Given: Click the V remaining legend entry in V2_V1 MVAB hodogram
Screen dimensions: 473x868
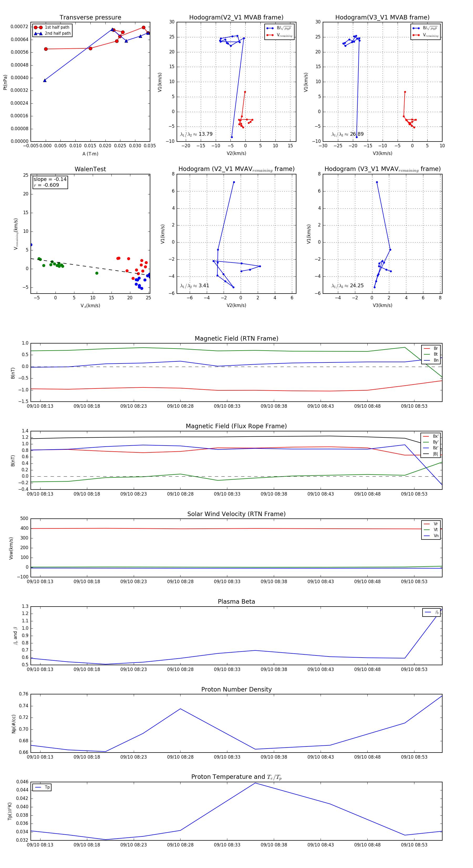Looking at the screenshot, I should pos(279,35).
